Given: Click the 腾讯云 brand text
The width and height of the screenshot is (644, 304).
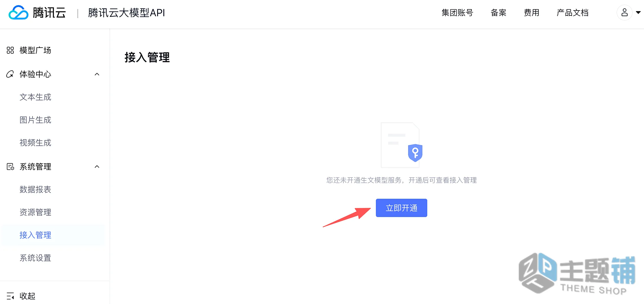Looking at the screenshot, I should [x=49, y=13].
